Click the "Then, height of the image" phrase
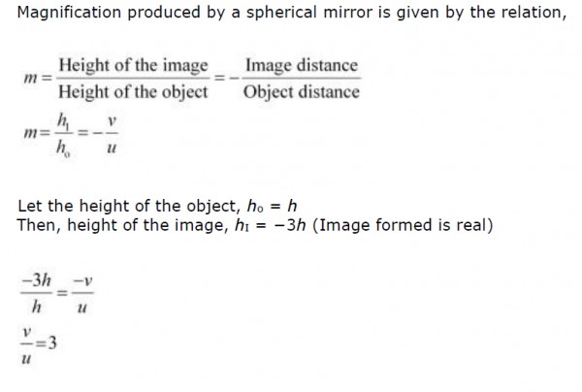Viewport: 582px width, 392px height. [x=122, y=225]
